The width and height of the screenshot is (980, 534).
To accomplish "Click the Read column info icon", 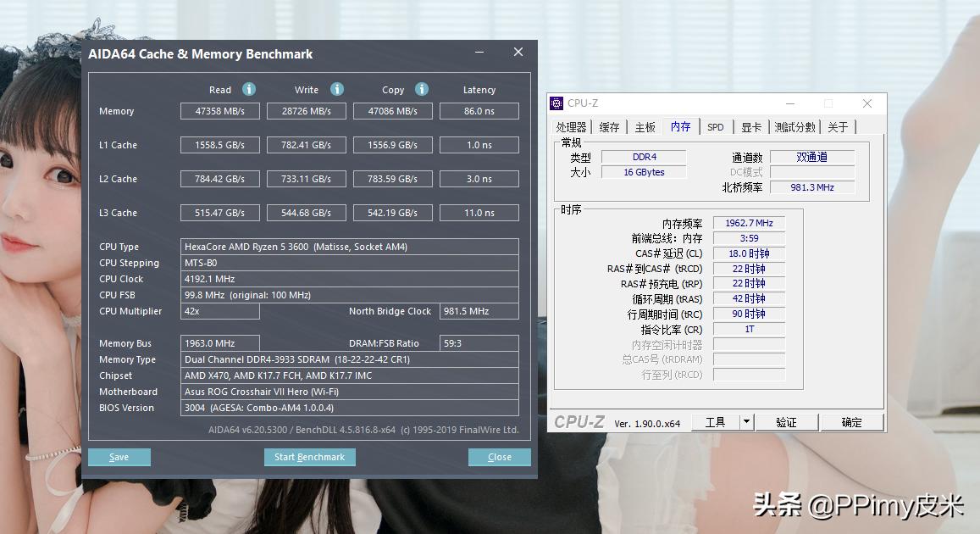I will click(x=248, y=89).
